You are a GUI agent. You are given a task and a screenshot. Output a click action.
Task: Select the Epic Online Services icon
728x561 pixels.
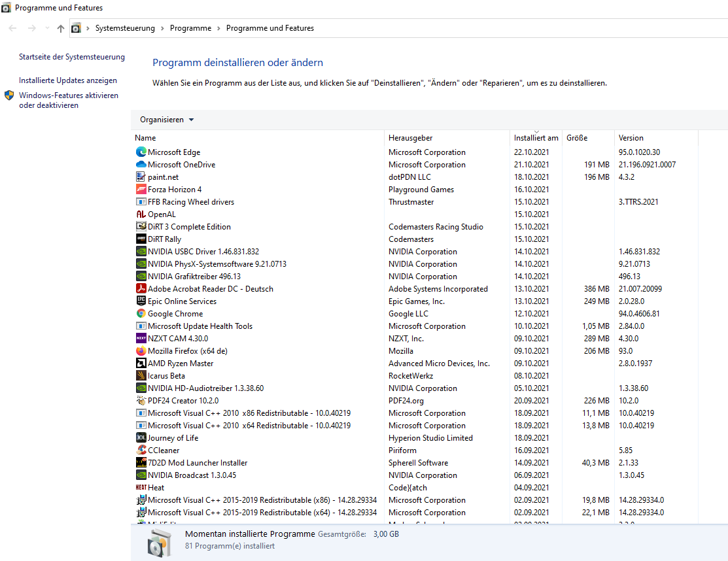pos(141,301)
